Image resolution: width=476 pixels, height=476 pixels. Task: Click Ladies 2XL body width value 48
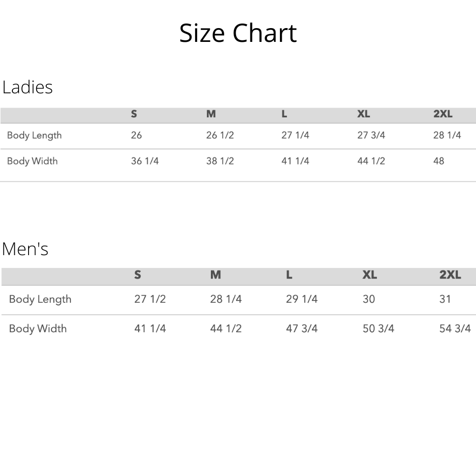439,161
